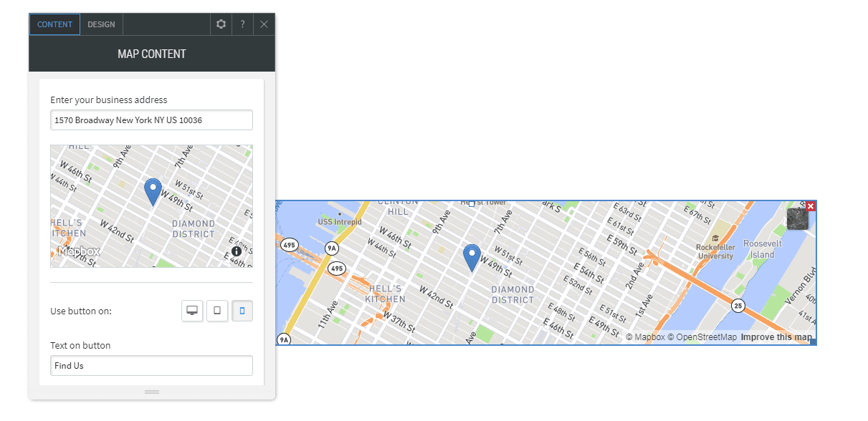Open help question mark icon

pyautogui.click(x=242, y=24)
